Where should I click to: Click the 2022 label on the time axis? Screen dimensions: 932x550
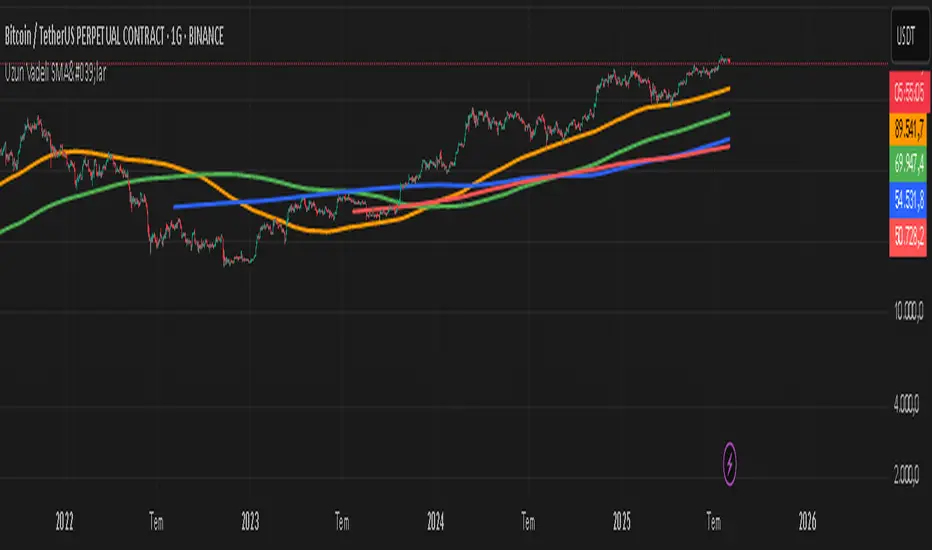click(64, 521)
